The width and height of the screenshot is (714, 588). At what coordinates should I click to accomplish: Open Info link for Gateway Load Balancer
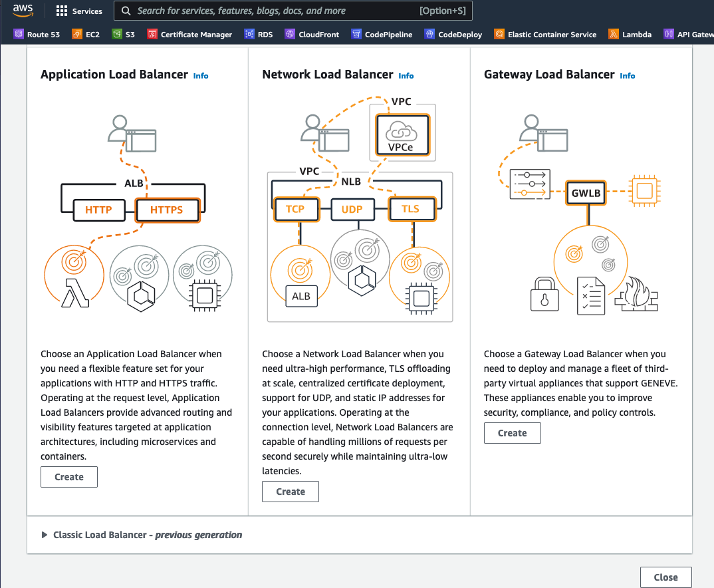click(628, 76)
